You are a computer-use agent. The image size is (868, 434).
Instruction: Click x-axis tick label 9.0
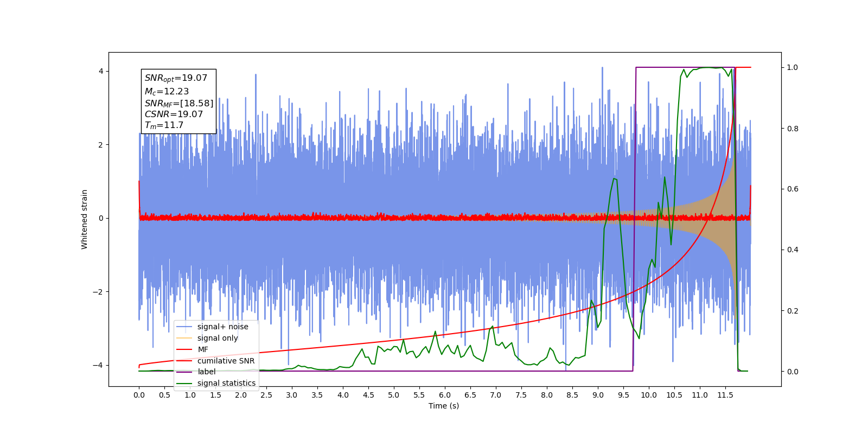[x=598, y=395]
